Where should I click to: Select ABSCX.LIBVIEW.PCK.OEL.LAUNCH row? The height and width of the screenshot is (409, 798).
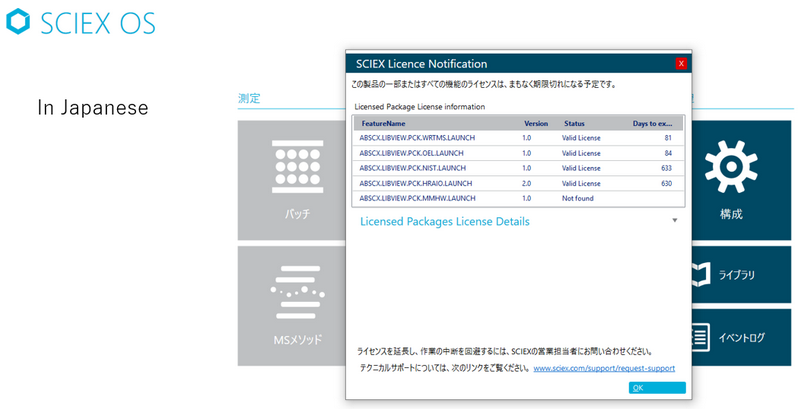(x=518, y=153)
